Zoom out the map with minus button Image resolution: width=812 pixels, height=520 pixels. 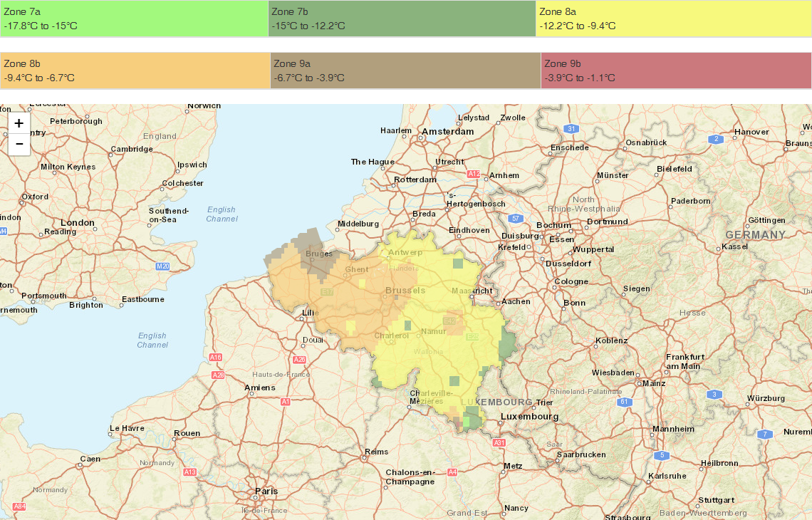pyautogui.click(x=19, y=144)
